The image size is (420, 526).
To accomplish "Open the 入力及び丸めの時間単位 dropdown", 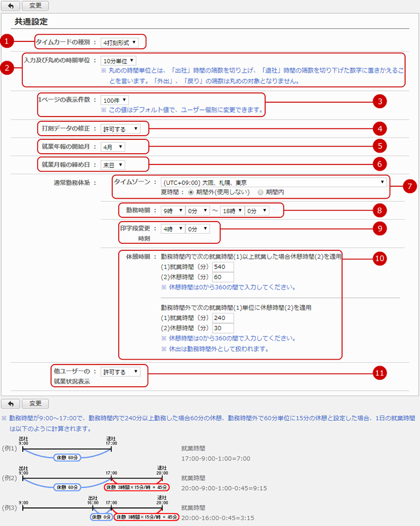I will [118, 60].
